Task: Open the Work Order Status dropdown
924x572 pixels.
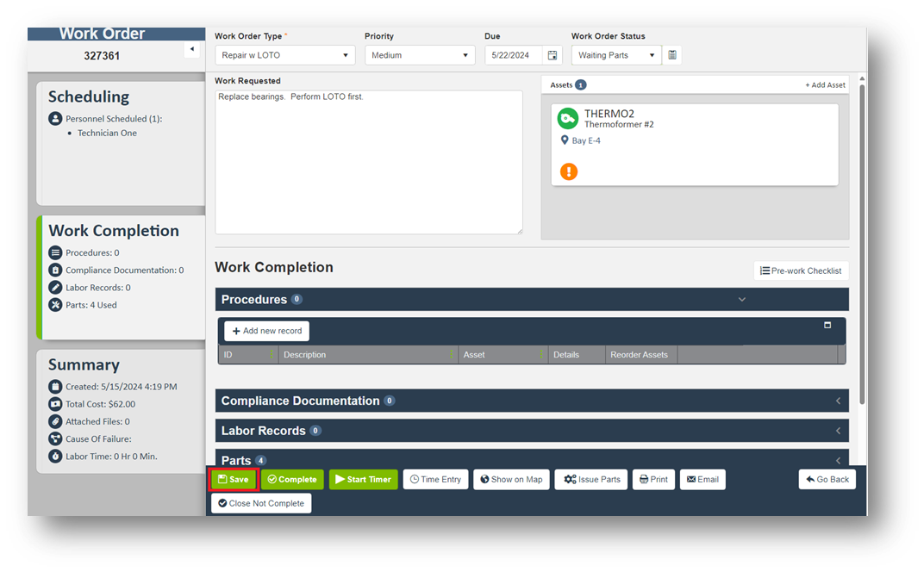Action: pyautogui.click(x=615, y=55)
